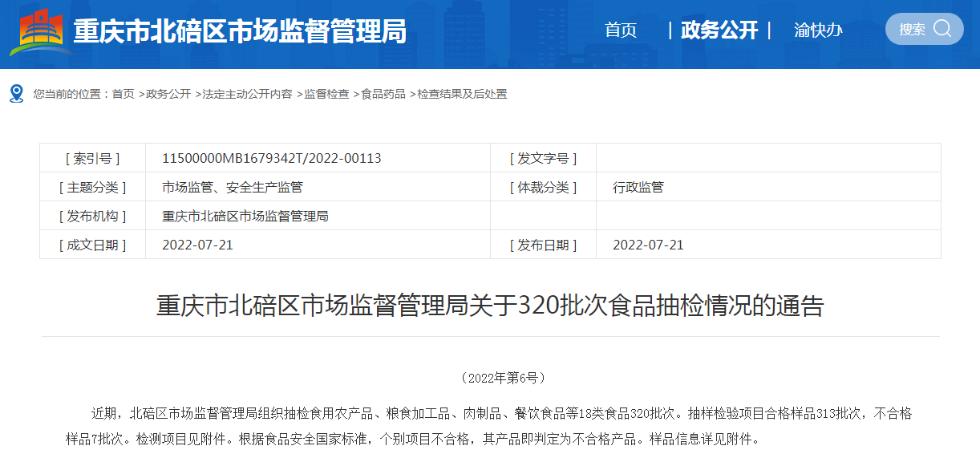Open 法定主动公开内容 breadcrumb link

click(247, 94)
